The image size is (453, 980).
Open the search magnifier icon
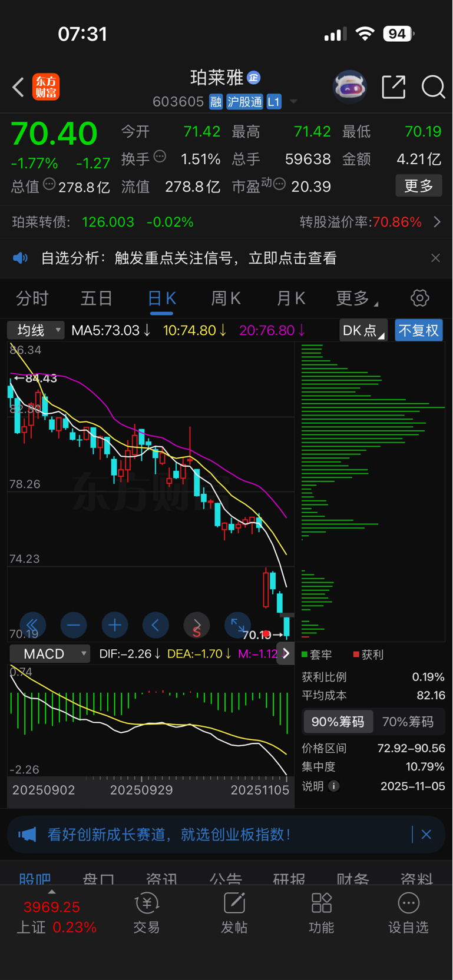[x=433, y=87]
